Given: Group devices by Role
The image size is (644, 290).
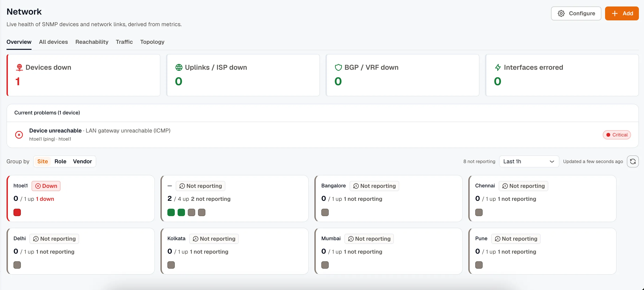Looking at the screenshot, I should point(60,162).
